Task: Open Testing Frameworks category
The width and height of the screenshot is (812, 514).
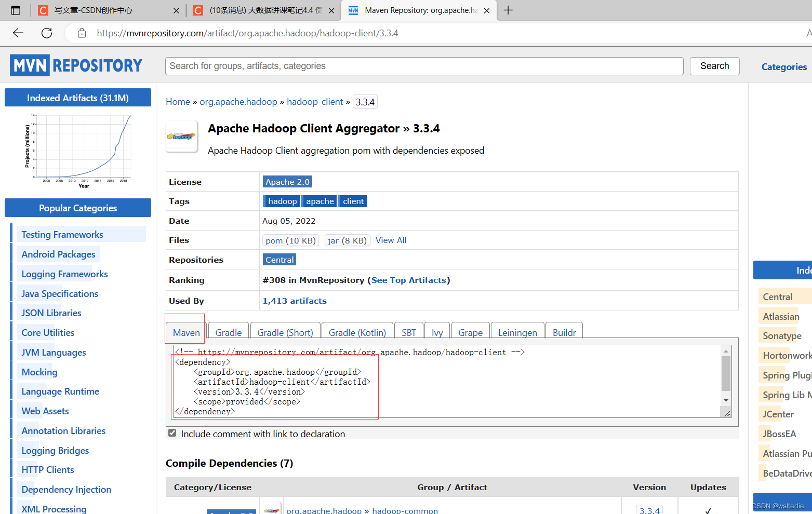Action: tap(62, 235)
